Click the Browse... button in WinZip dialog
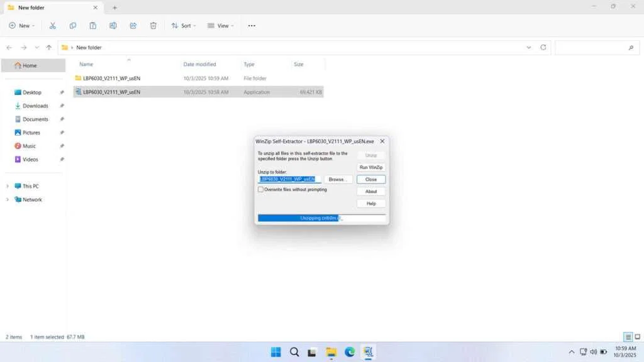The image size is (644, 362). pos(338,179)
